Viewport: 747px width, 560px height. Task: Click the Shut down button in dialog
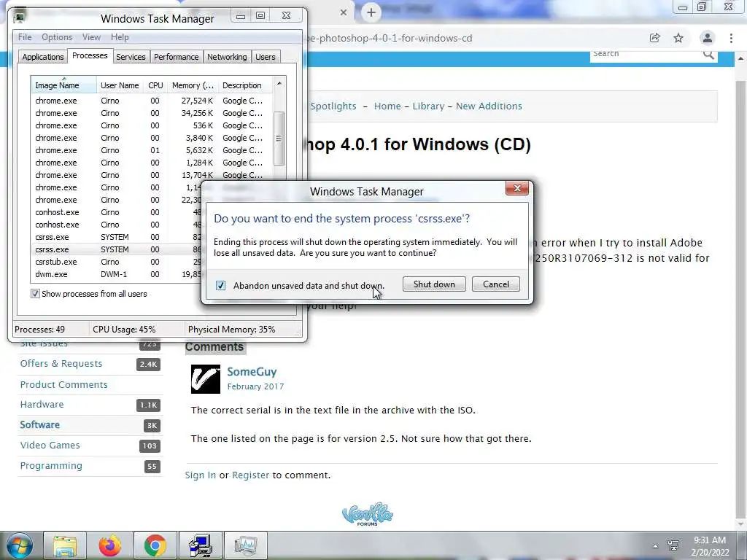click(x=434, y=284)
